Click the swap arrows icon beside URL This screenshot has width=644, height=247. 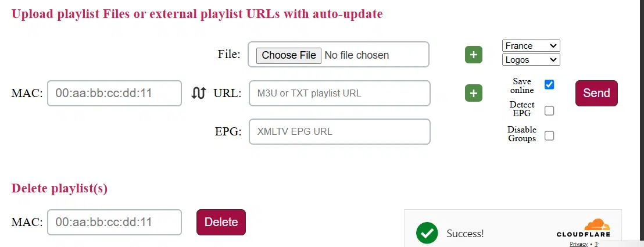(x=199, y=93)
